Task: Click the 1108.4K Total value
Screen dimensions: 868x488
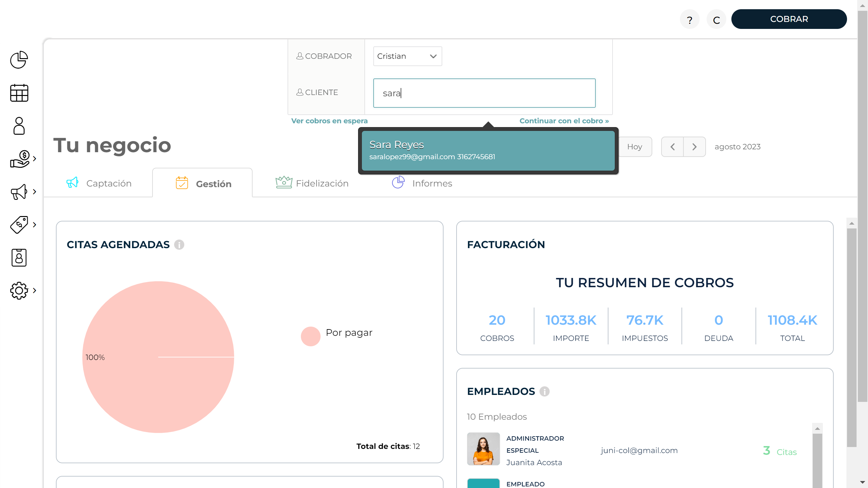Action: point(792,320)
